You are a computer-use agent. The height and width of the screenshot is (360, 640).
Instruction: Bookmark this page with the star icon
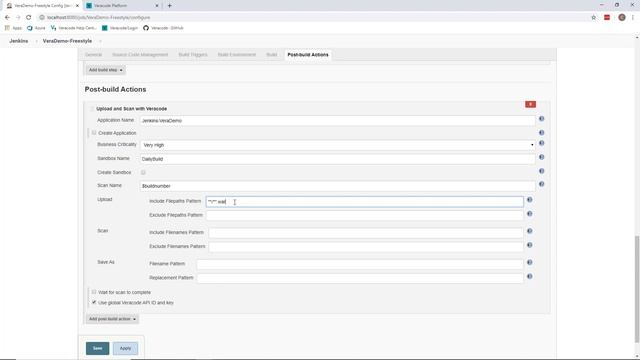click(x=593, y=18)
